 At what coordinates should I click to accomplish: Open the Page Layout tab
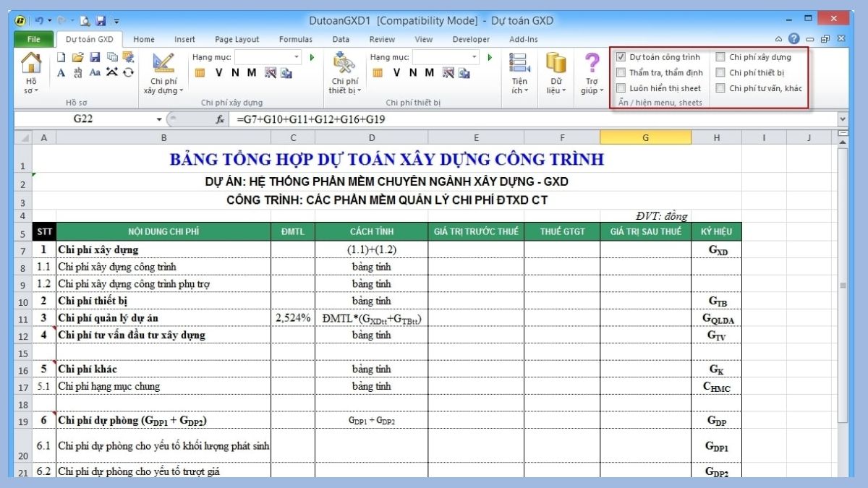click(x=237, y=40)
